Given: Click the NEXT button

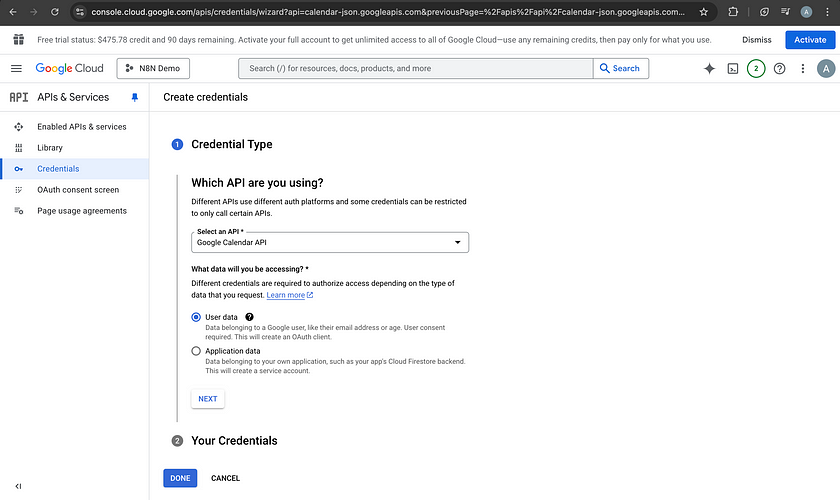Looking at the screenshot, I should (208, 399).
